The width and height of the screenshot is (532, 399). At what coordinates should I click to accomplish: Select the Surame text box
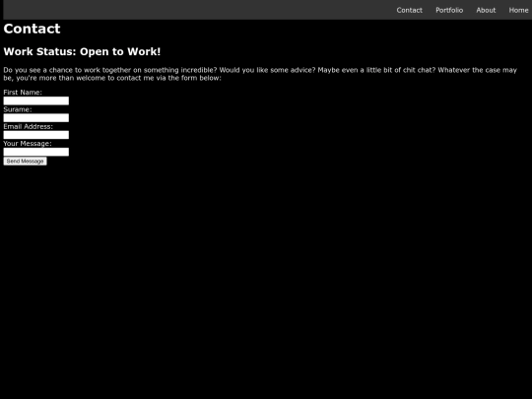(x=36, y=118)
